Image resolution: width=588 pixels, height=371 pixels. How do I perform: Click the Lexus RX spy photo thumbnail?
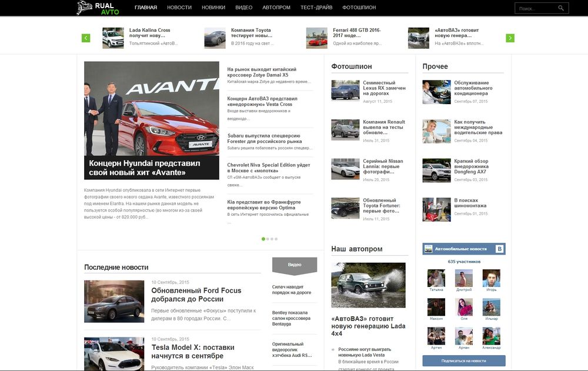pyautogui.click(x=345, y=91)
